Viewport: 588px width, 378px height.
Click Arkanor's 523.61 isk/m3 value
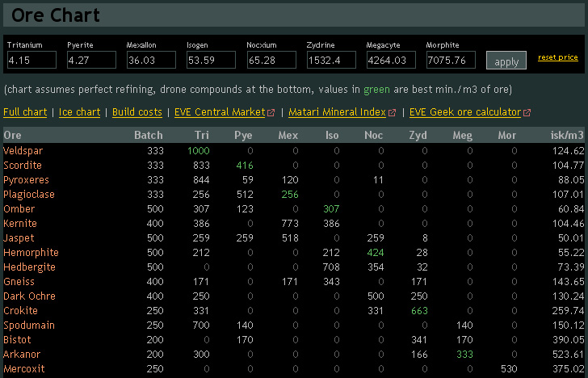568,355
